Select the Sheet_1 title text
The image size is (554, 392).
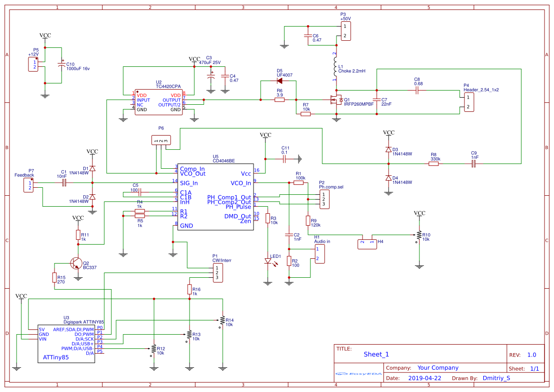pos(376,354)
